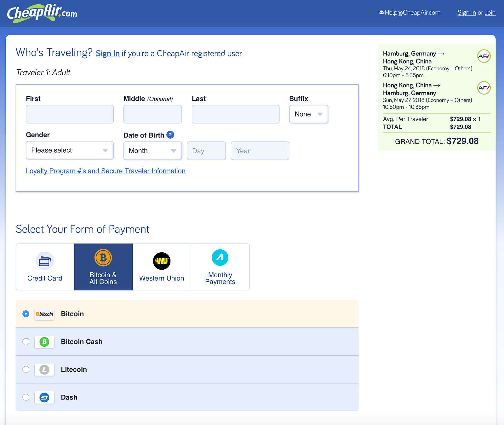Focus the First name input field
Image resolution: width=504 pixels, height=425 pixels.
coord(70,114)
